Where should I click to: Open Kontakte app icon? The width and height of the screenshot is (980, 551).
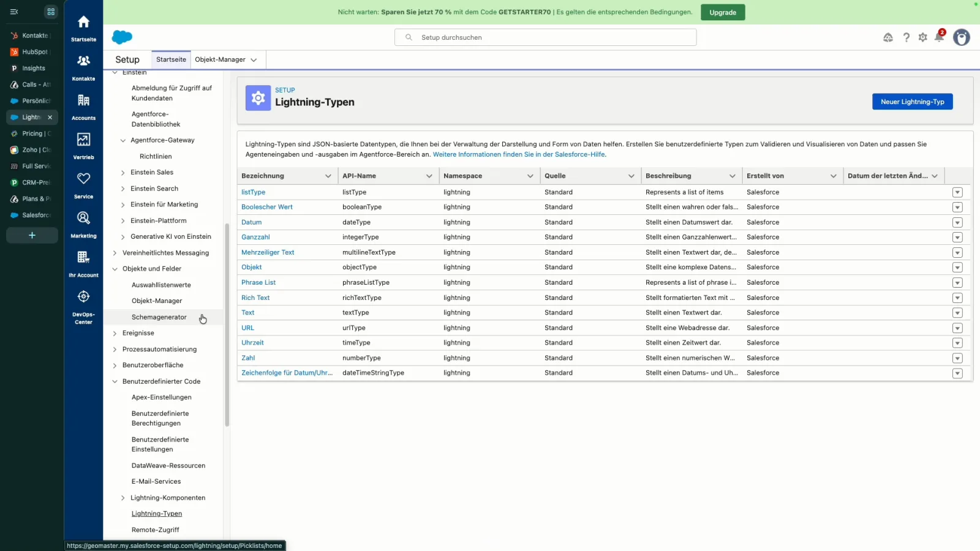click(x=83, y=61)
